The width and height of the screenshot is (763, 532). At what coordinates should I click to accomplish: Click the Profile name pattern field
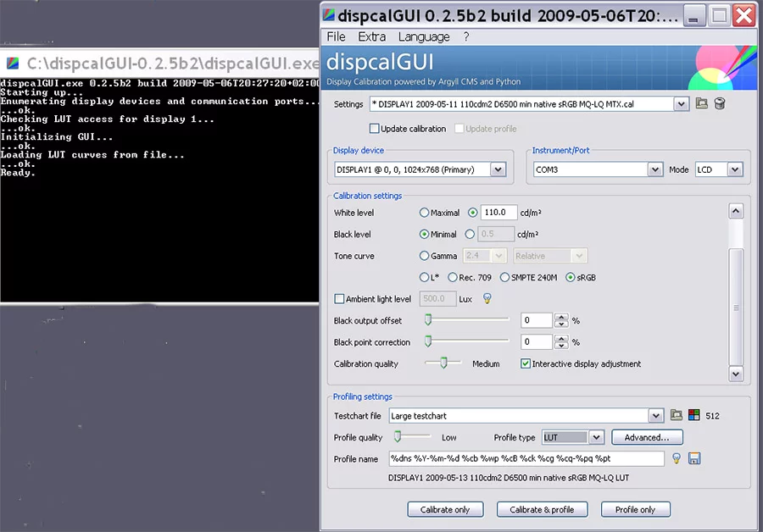[526, 458]
